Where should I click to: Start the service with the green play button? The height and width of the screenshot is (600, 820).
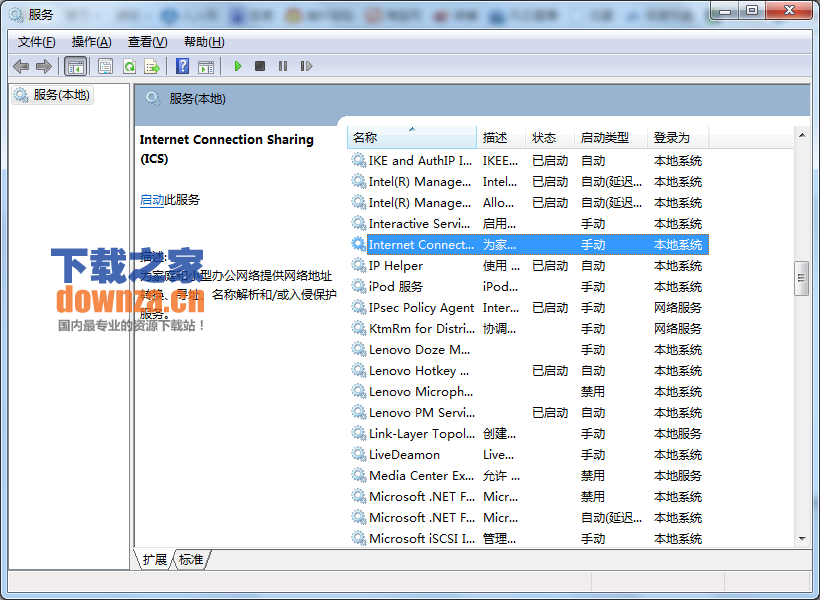pyautogui.click(x=237, y=66)
